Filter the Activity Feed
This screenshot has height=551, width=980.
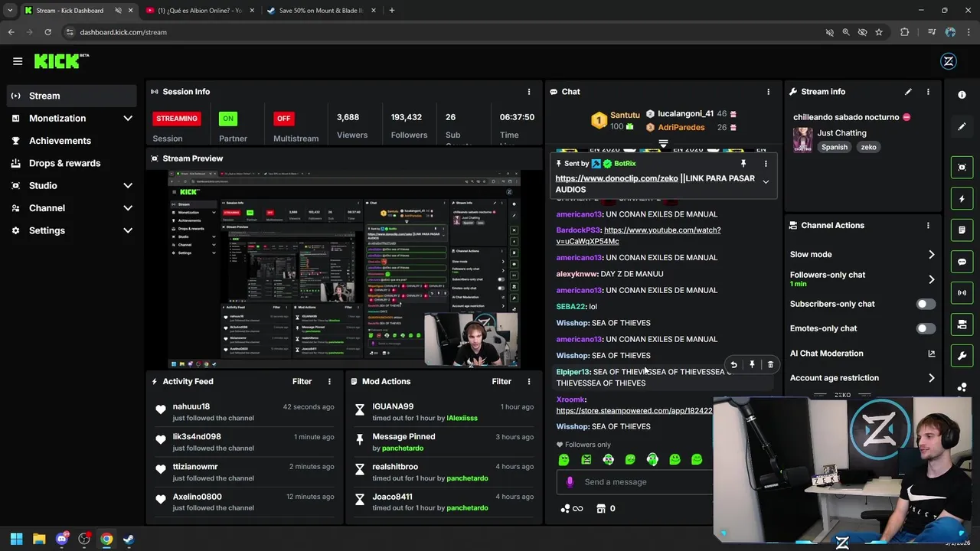pos(302,381)
